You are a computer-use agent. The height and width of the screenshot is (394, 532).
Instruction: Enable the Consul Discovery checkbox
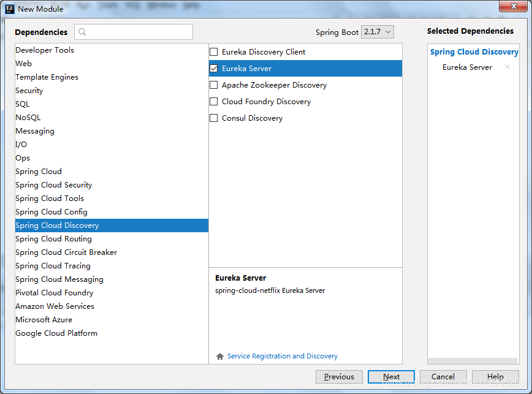click(214, 118)
